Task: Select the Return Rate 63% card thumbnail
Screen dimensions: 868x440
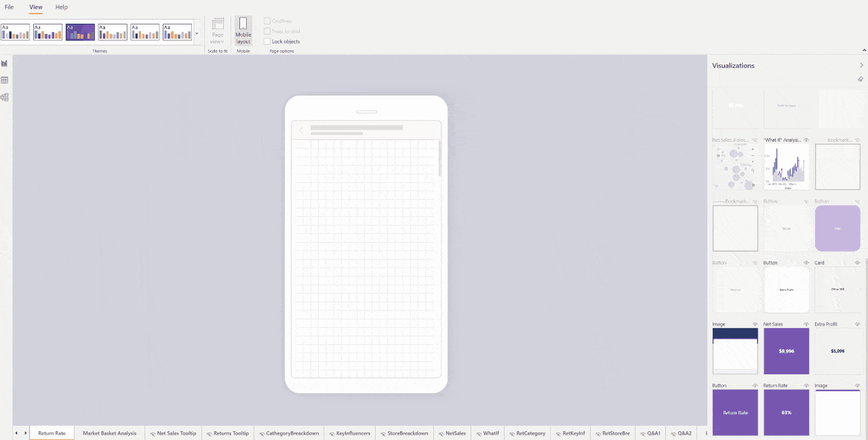Action: point(786,412)
